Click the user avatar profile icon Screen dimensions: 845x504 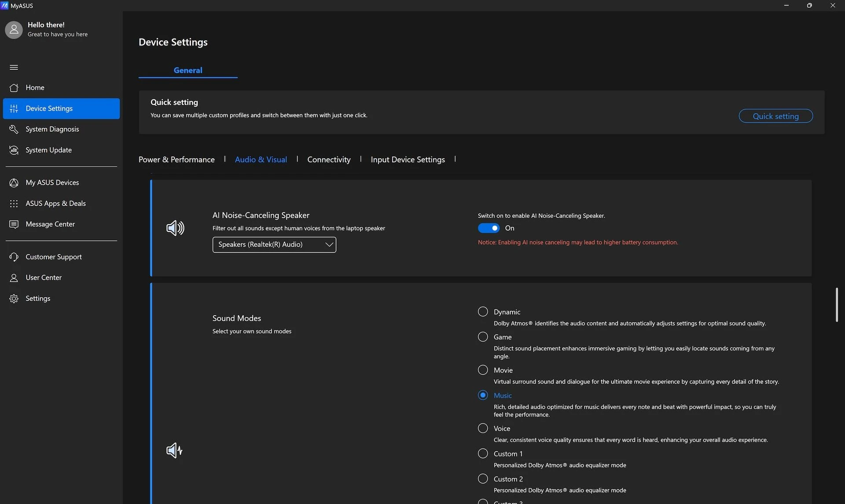14,29
